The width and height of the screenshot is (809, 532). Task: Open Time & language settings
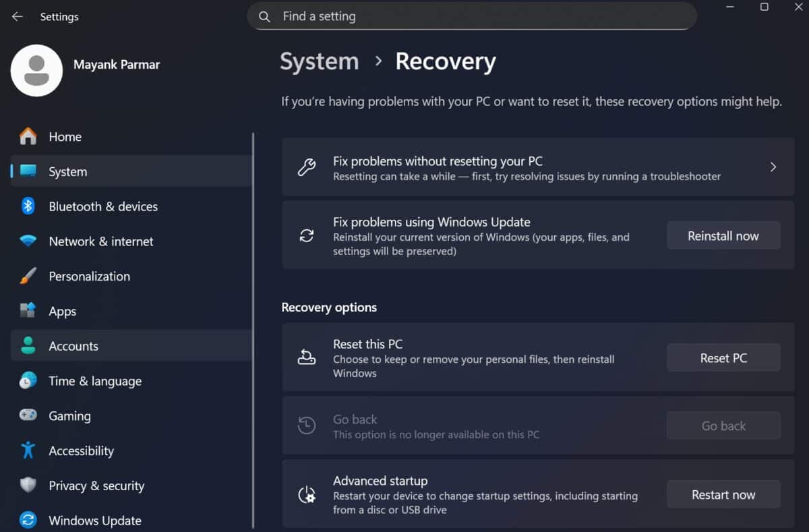131,381
